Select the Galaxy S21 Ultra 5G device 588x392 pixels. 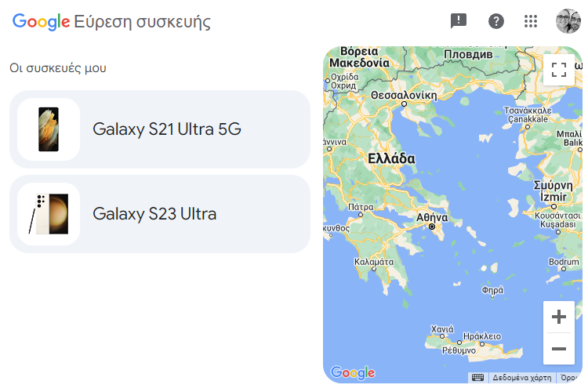coord(160,129)
